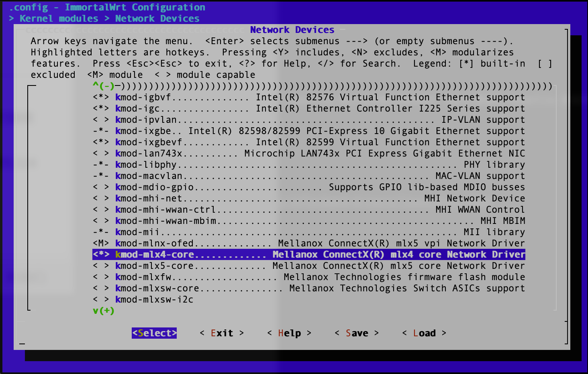Click 'Microchip LAN743x PCI Express Gigabit Ethernet NIC'
This screenshot has height=374, width=588.
385,153
